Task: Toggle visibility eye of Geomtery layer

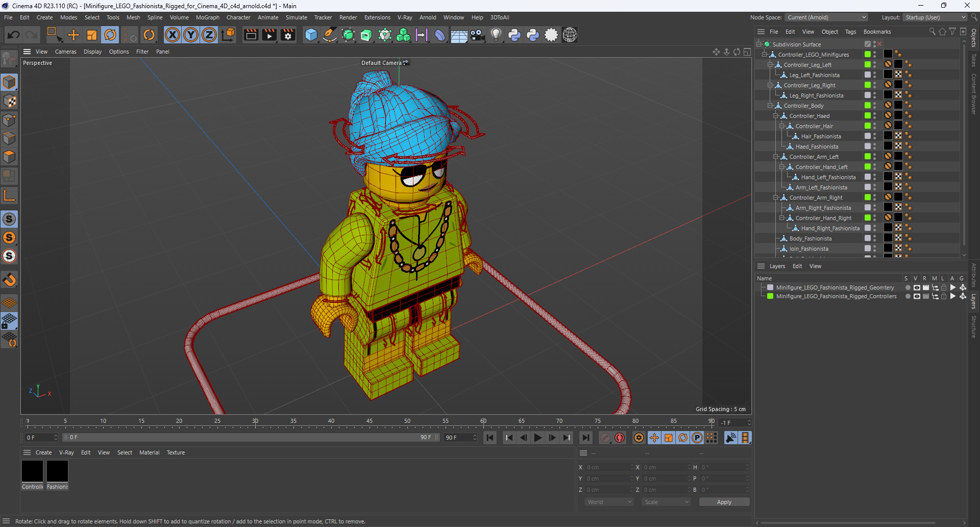Action: 917,288
